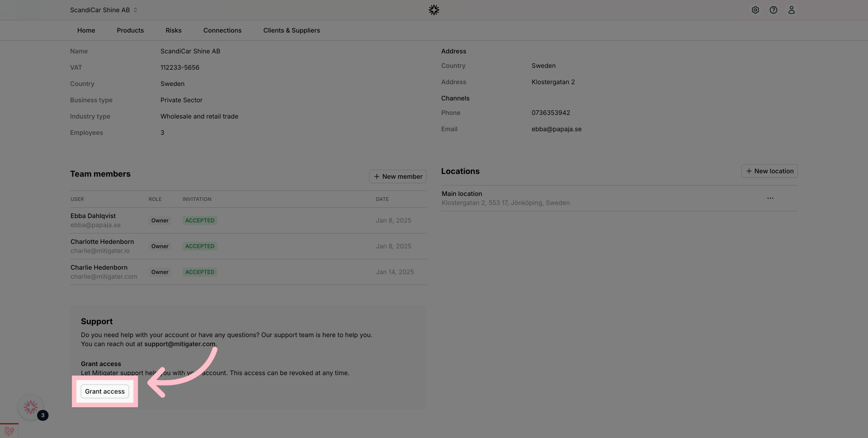
Task: Click the Mitigater logo in header
Action: click(434, 10)
